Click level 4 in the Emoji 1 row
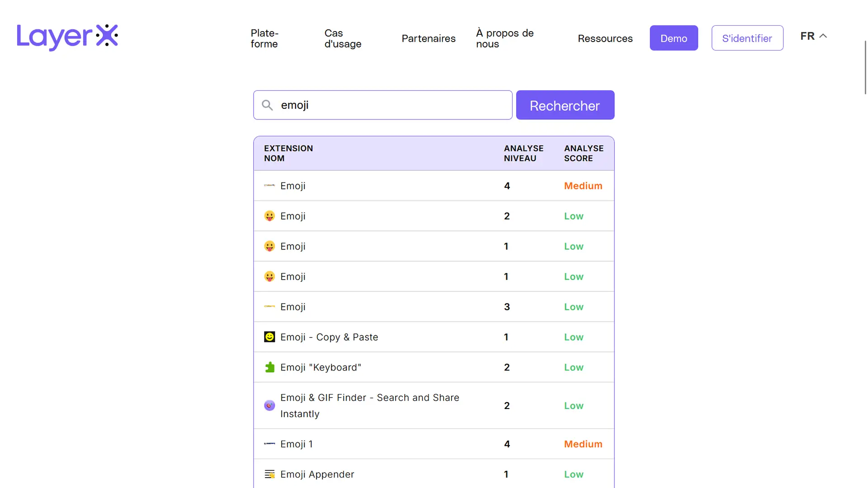This screenshot has height=488, width=868. pos(507,444)
